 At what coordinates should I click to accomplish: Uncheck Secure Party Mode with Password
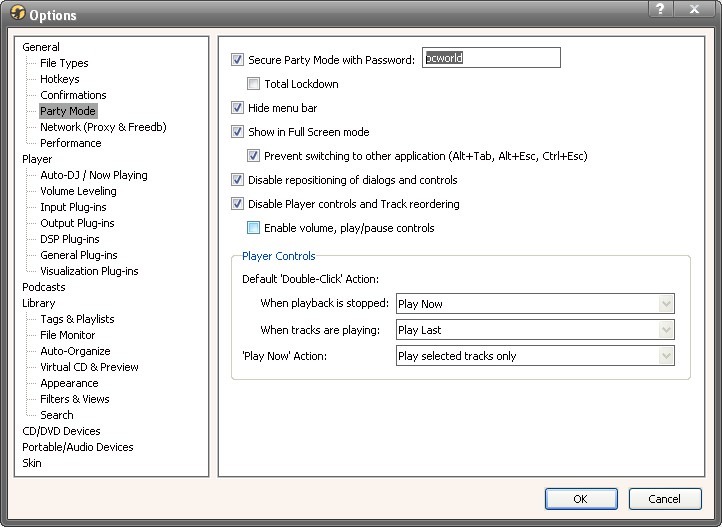click(238, 60)
